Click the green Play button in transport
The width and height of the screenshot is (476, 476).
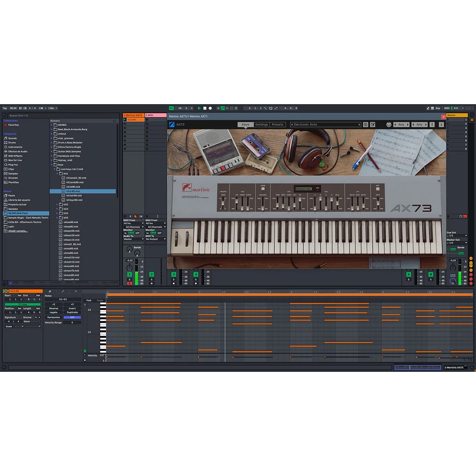click(199, 108)
